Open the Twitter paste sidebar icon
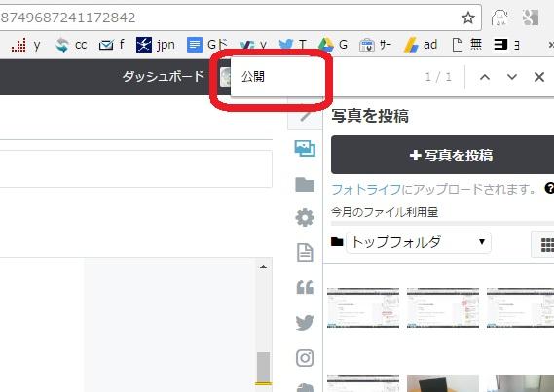Viewport: 554px width, 392px height. click(x=305, y=323)
